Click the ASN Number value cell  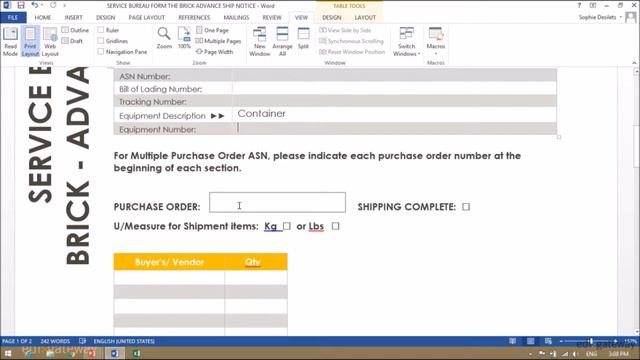(x=394, y=76)
